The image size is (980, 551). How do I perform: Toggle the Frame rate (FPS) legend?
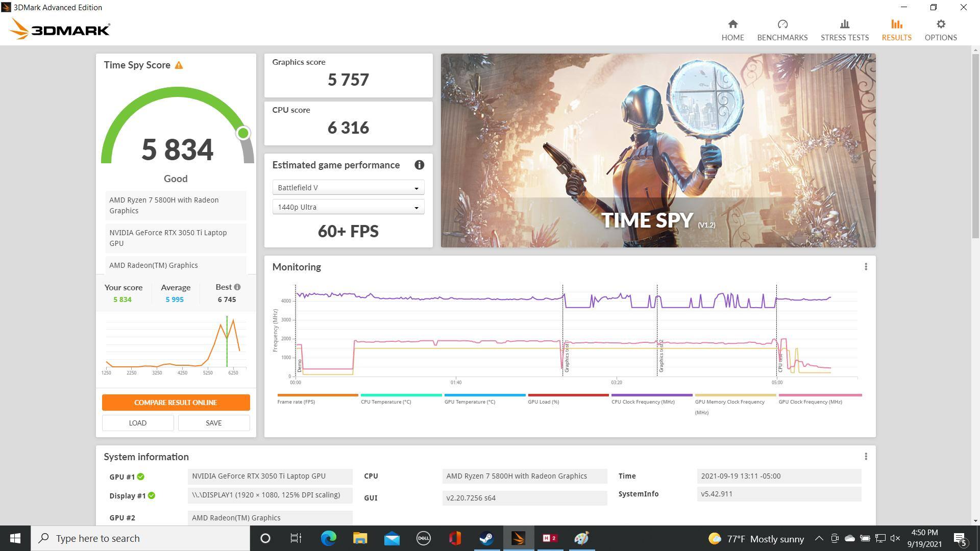pos(296,402)
